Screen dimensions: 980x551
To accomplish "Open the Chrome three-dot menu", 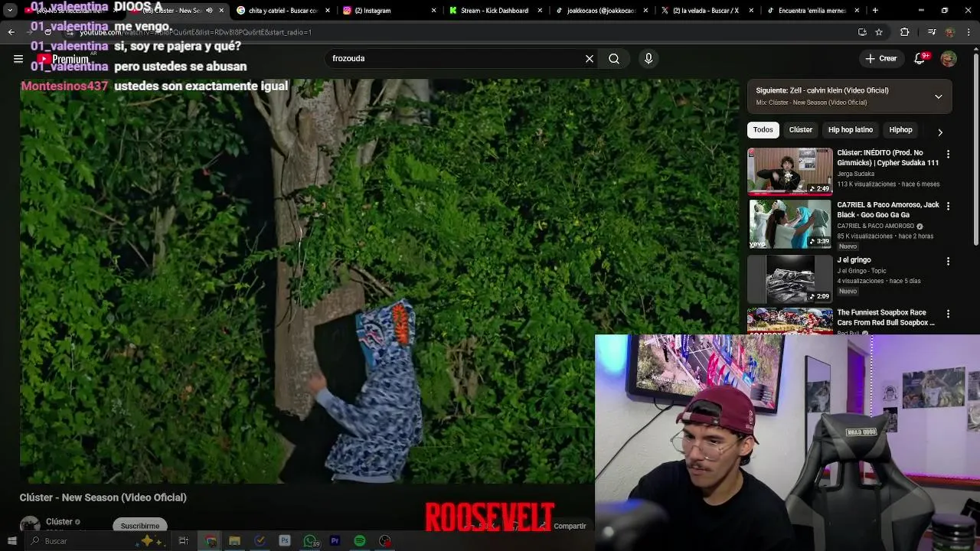I will [x=969, y=32].
